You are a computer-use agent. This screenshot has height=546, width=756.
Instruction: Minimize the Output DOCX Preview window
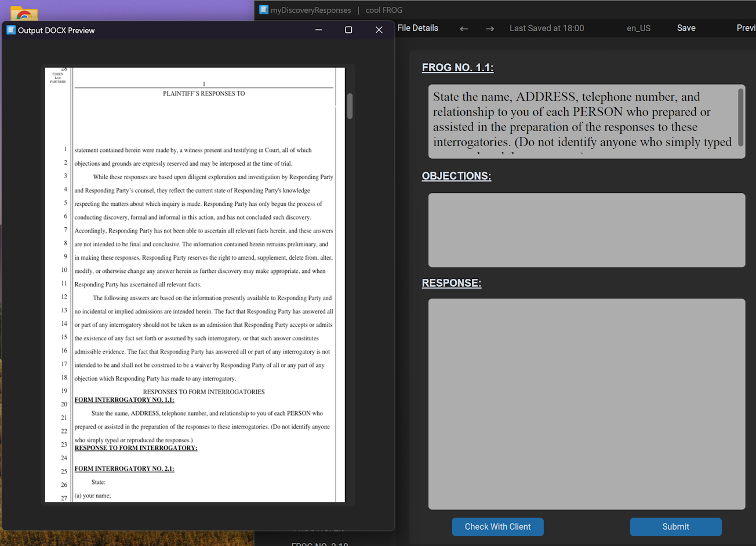[x=318, y=30]
